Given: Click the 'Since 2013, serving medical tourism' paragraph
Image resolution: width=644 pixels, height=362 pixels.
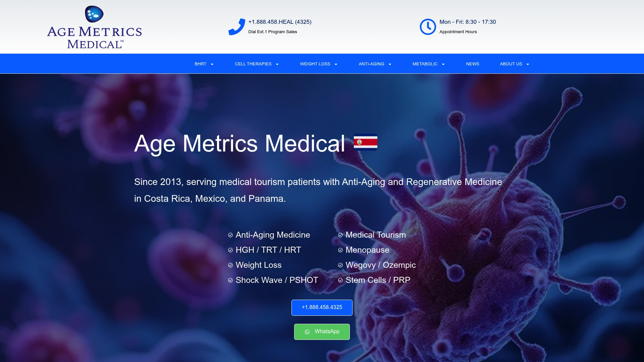Looking at the screenshot, I should (318, 190).
